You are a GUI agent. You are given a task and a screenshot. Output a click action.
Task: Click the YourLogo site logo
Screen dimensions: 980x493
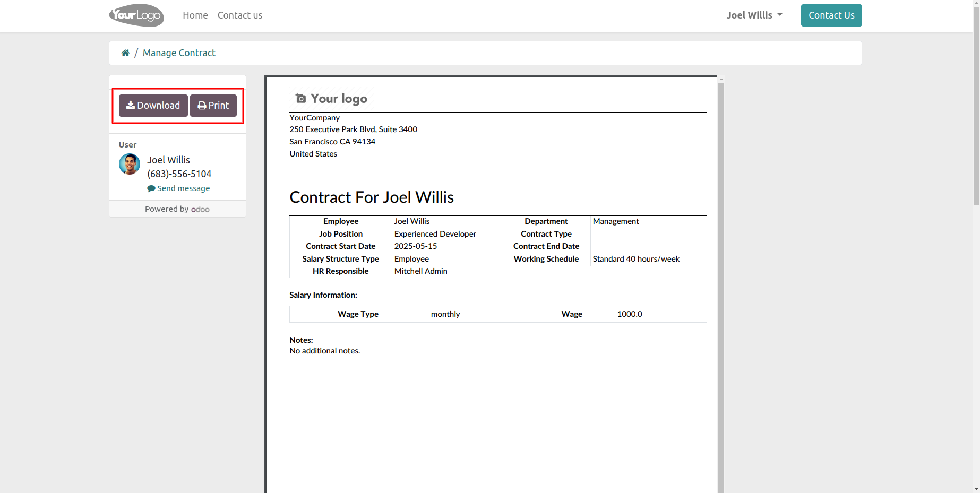[x=136, y=15]
